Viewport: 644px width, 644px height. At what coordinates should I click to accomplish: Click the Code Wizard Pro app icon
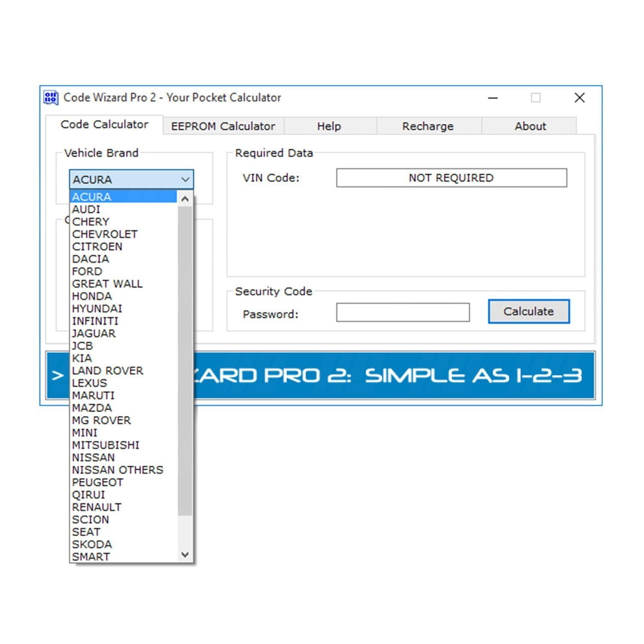click(x=51, y=97)
